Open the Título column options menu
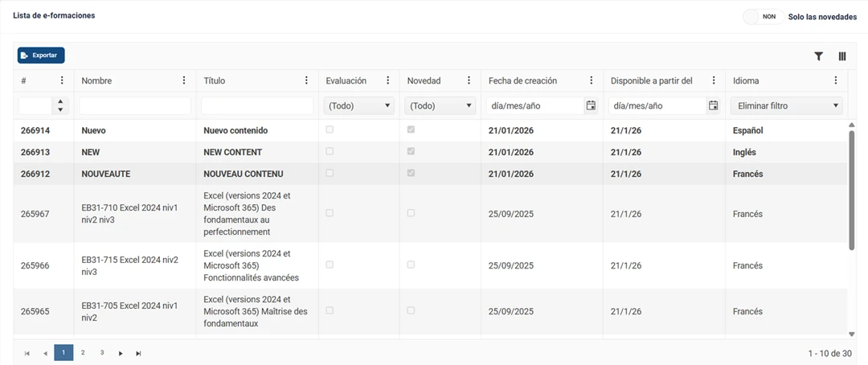The height and width of the screenshot is (365, 868). (307, 80)
